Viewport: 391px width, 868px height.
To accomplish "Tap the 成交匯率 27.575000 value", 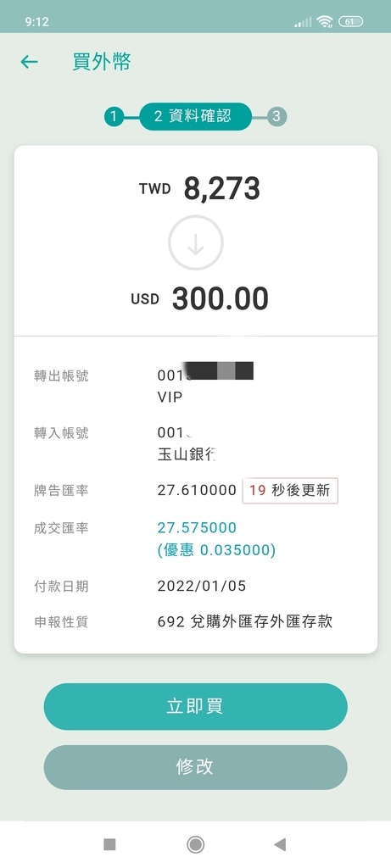I will [197, 527].
